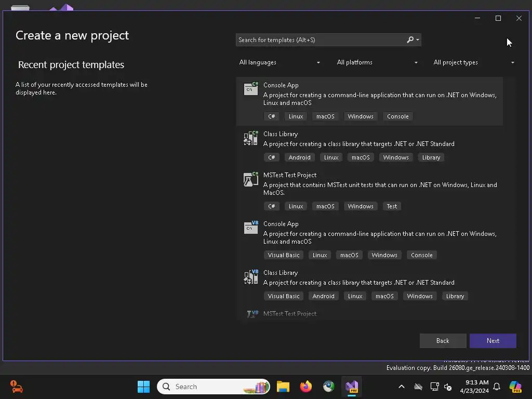Image resolution: width=532 pixels, height=399 pixels.
Task: Click the network display tray icon
Action: pyautogui.click(x=434, y=387)
